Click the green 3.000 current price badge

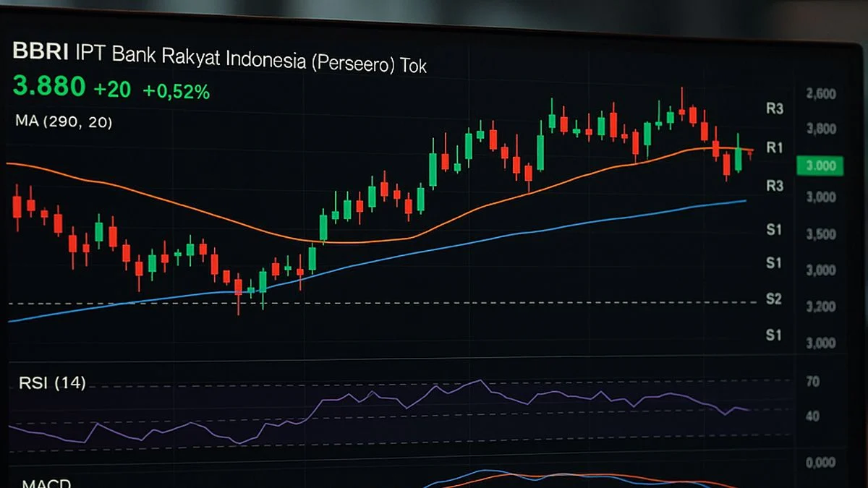[x=820, y=166]
